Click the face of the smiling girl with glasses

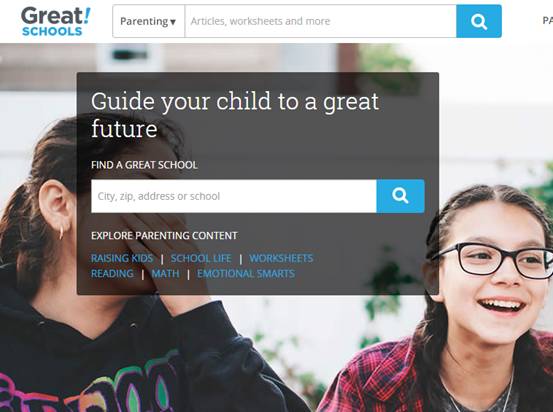pyautogui.click(x=494, y=275)
